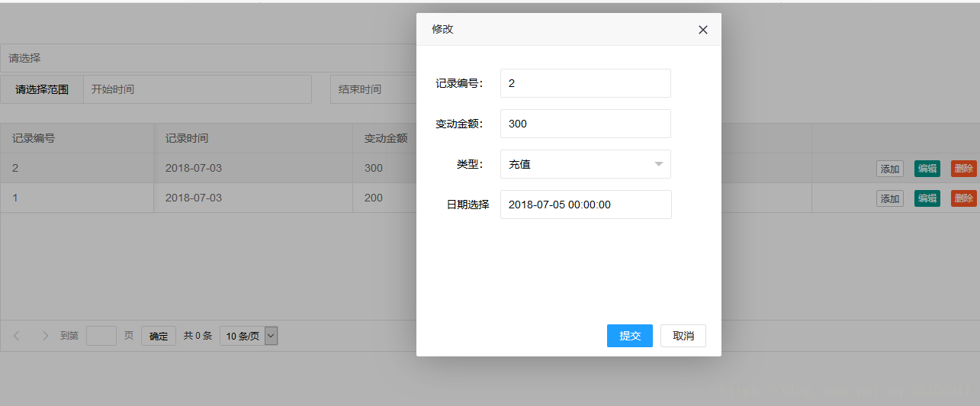The image size is (980, 406).
Task: Click the 300 amount cell in table
Action: (x=385, y=168)
